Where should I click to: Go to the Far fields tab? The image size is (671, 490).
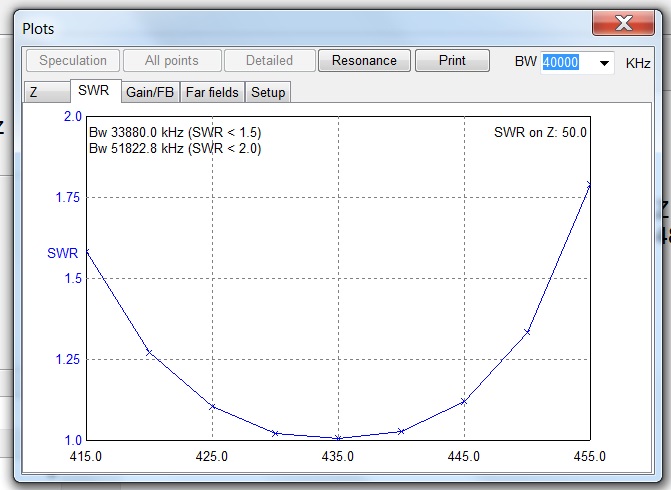tap(211, 92)
